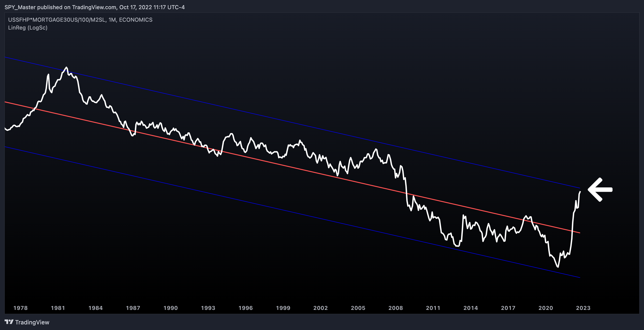
Task: Click the 1990 label on time axis
Action: coord(171,308)
